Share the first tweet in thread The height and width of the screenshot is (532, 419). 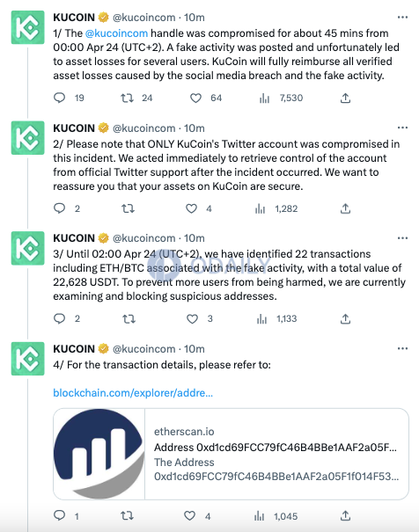coord(345,98)
